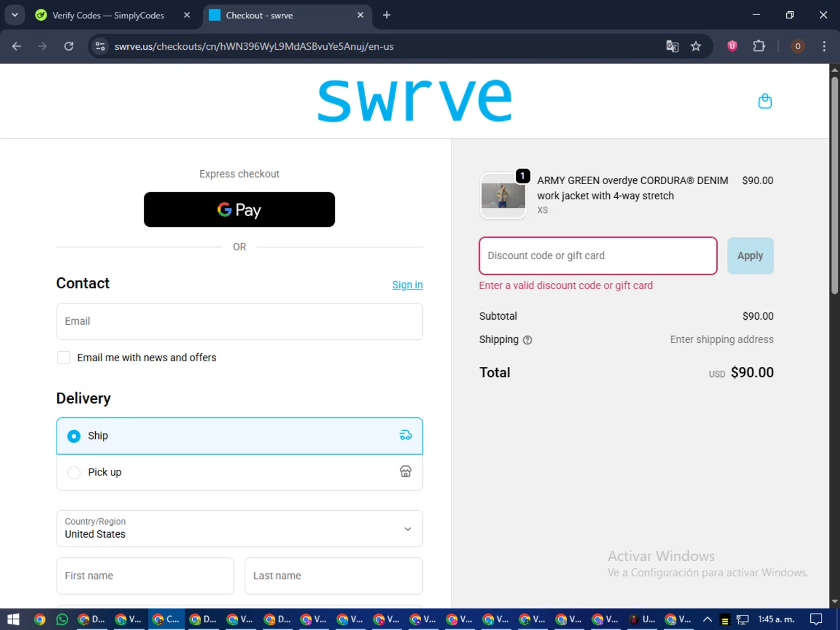Open pinned Chrome icon in taskbar

pos(39,619)
